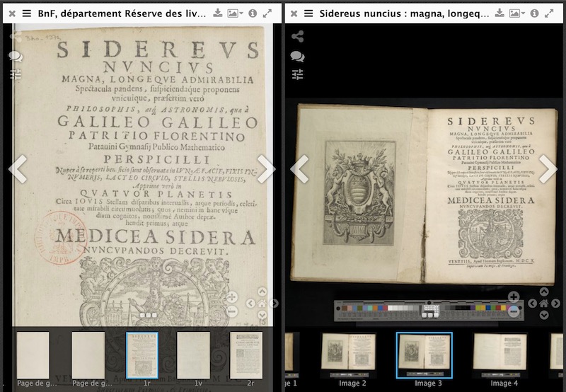Pan left in the right viewer
566x392 pixels.
tap(532, 304)
